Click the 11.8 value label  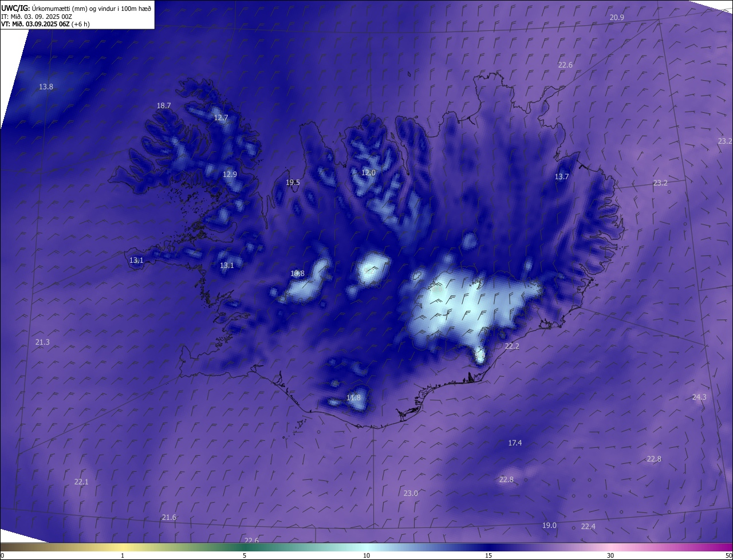point(354,398)
